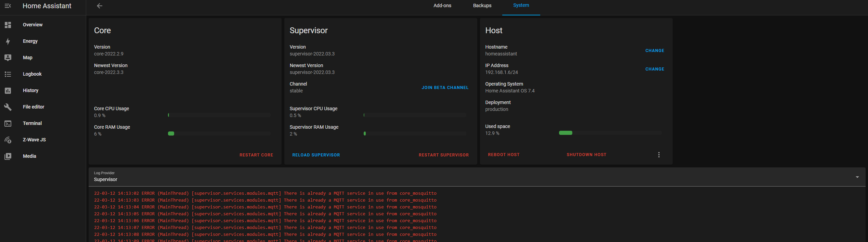Image resolution: width=868 pixels, height=242 pixels.
Task: Change the Hostname homeassistant
Action: pyautogui.click(x=655, y=51)
